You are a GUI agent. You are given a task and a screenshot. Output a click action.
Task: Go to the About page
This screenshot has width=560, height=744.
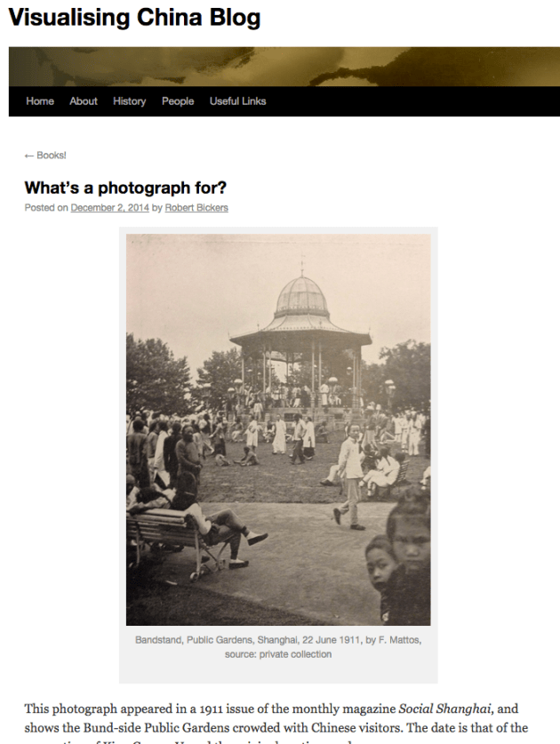click(84, 101)
